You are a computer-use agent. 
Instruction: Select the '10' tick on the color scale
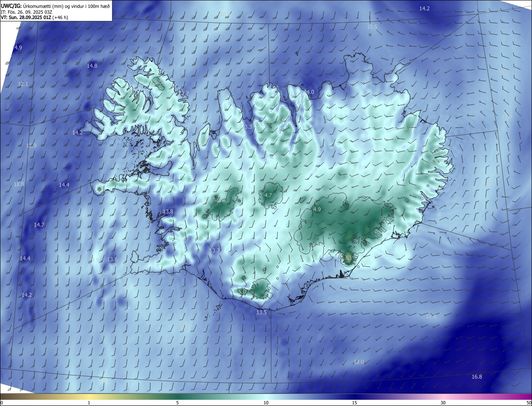point(266,403)
